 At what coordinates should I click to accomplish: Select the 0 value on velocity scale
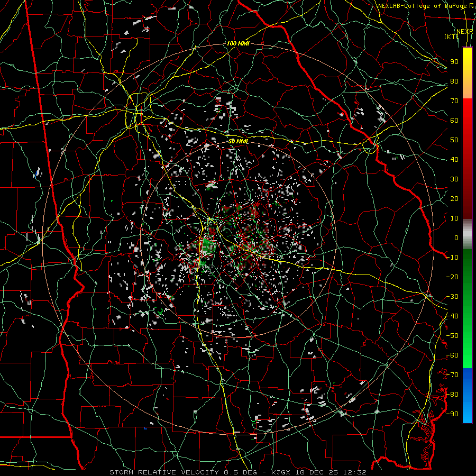coord(456,237)
